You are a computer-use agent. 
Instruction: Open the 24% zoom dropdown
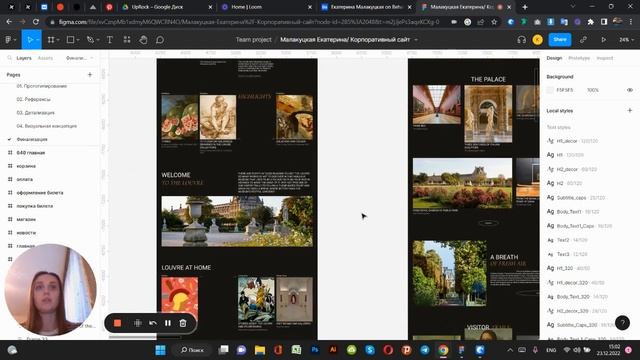click(626, 40)
